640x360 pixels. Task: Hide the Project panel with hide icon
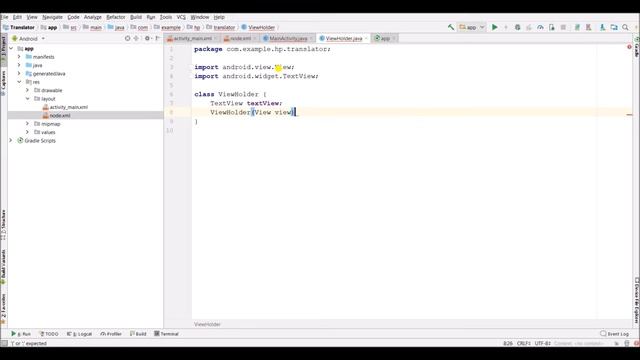(158, 38)
